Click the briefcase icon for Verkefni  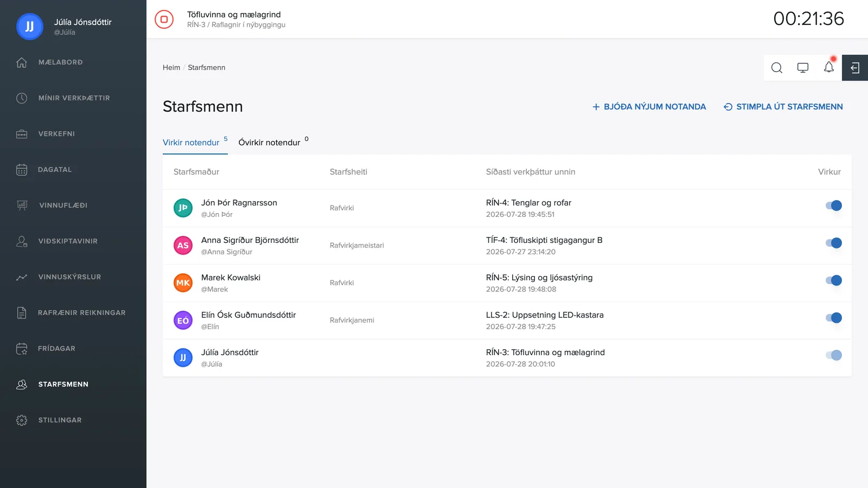pyautogui.click(x=22, y=134)
